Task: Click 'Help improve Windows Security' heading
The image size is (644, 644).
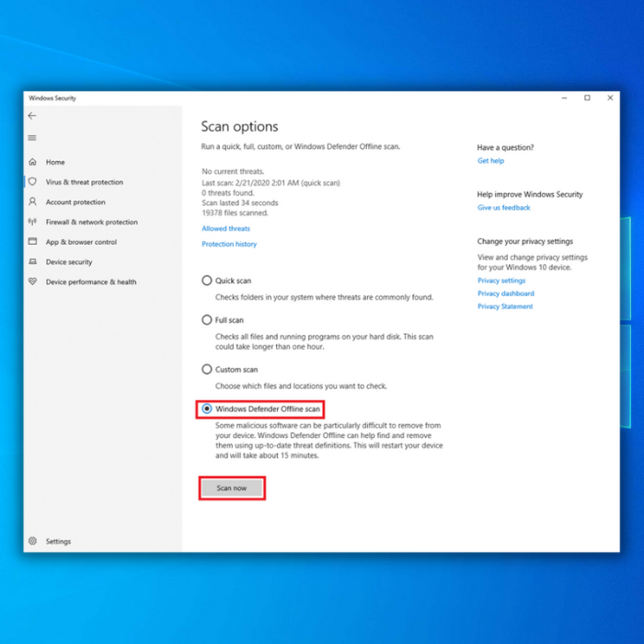Action: click(x=530, y=194)
